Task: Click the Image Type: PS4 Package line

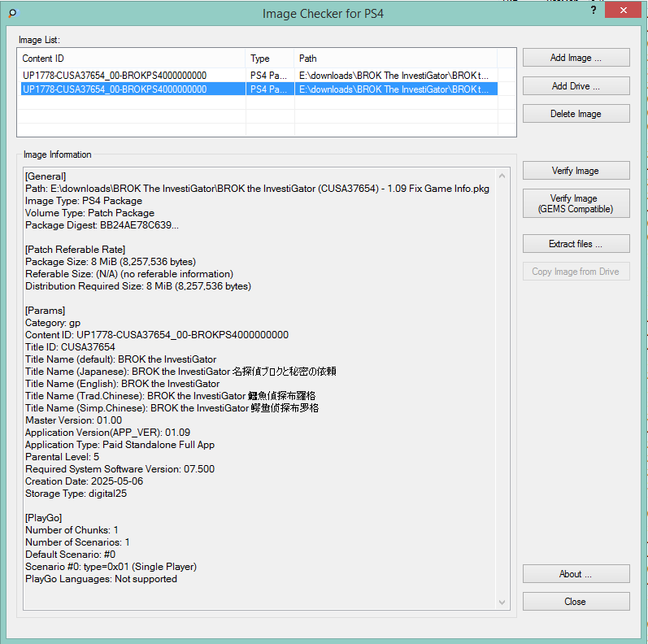Action: point(84,201)
